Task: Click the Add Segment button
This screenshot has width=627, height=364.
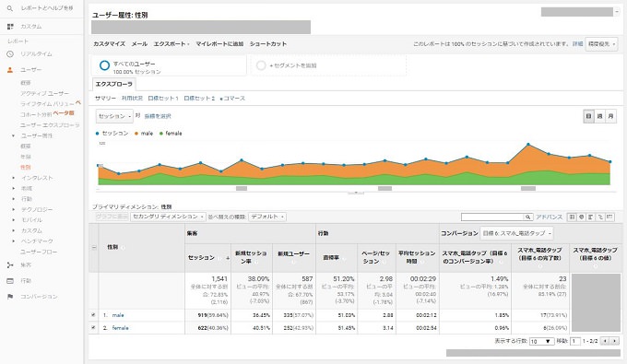Action: (293, 65)
